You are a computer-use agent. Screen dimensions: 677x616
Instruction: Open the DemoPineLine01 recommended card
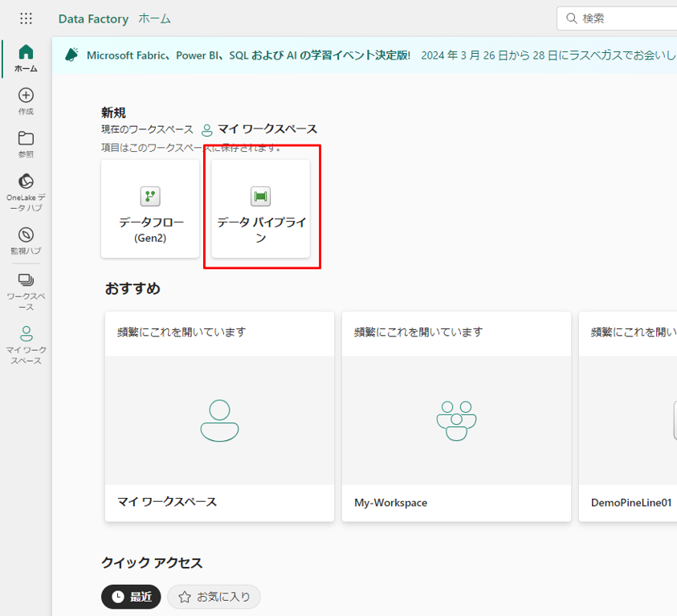(628, 417)
